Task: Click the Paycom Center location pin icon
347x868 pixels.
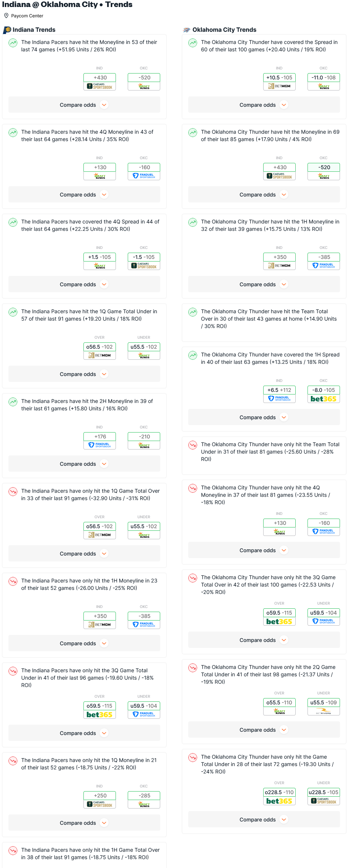Action: 6,16
